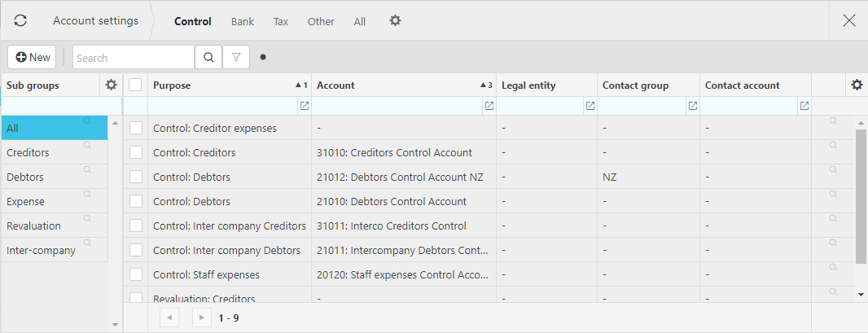This screenshot has height=333, width=868.
Task: Click the New button
Action: point(32,57)
